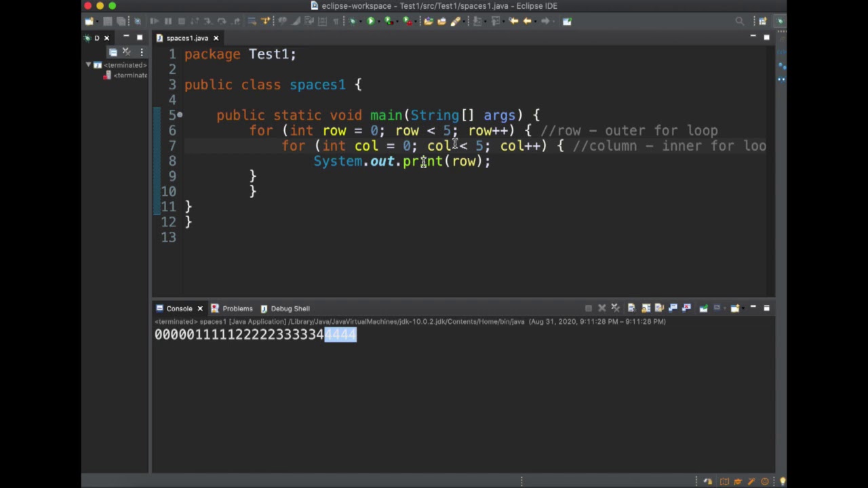Click the Forward navigation arrow

click(x=545, y=21)
